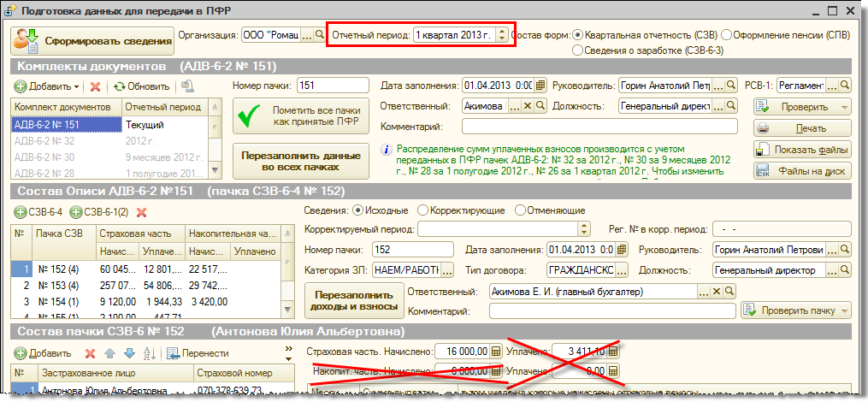Select pack row № 153 (4)
The image size is (868, 402).
point(147,286)
